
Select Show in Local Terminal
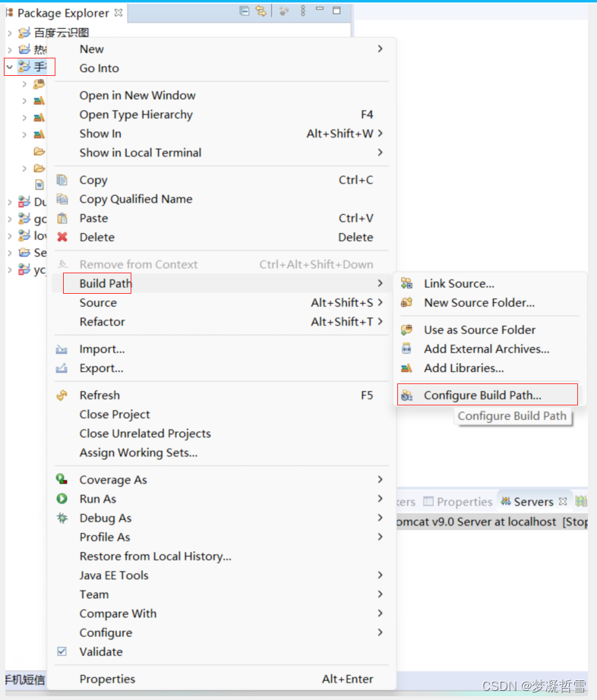(x=222, y=153)
